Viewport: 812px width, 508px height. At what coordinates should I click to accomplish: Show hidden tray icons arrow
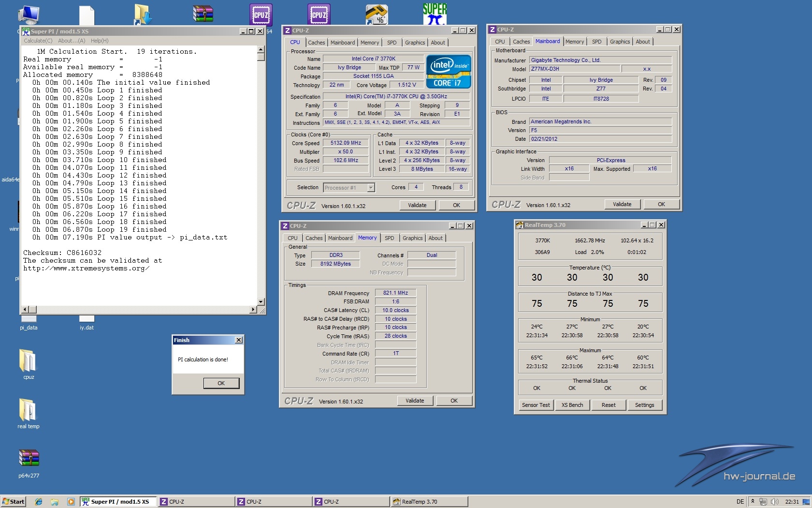pos(753,502)
